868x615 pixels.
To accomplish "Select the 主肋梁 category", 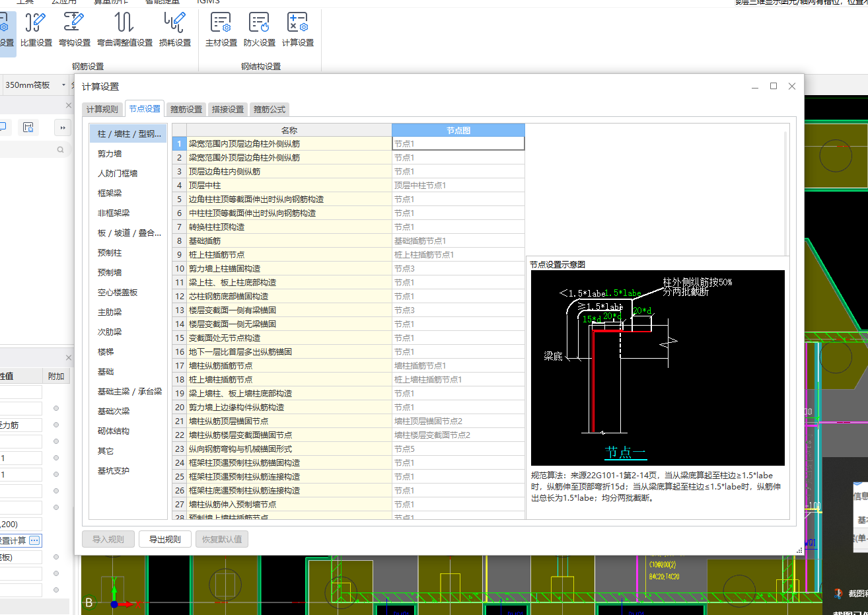I will [128, 312].
